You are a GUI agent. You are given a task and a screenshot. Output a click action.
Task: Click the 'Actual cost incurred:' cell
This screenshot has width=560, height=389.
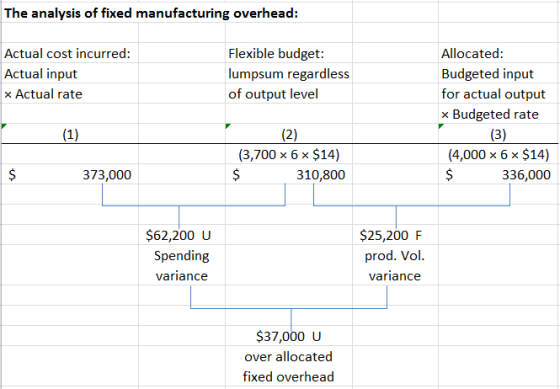click(67, 54)
